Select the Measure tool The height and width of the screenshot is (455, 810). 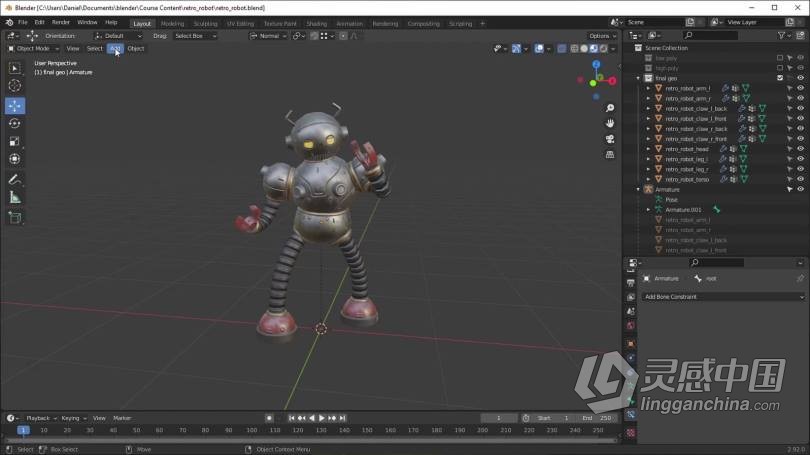pos(14,197)
